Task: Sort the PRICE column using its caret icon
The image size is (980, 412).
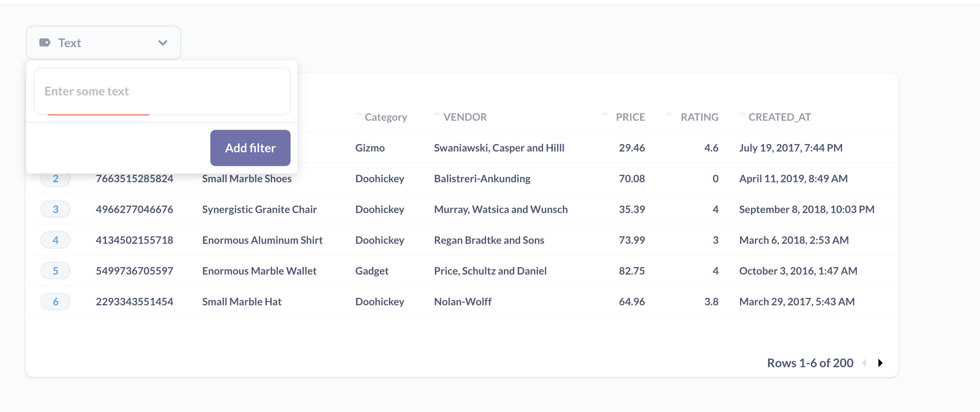Action: click(x=605, y=115)
